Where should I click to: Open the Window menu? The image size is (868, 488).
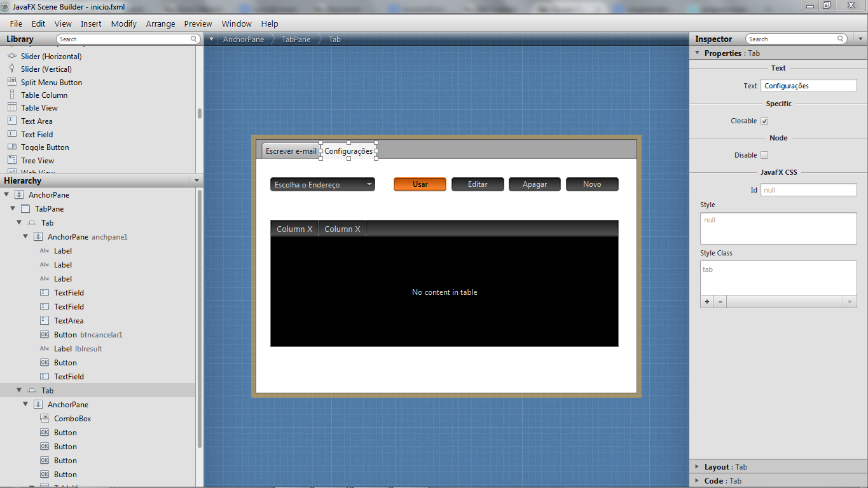[237, 24]
